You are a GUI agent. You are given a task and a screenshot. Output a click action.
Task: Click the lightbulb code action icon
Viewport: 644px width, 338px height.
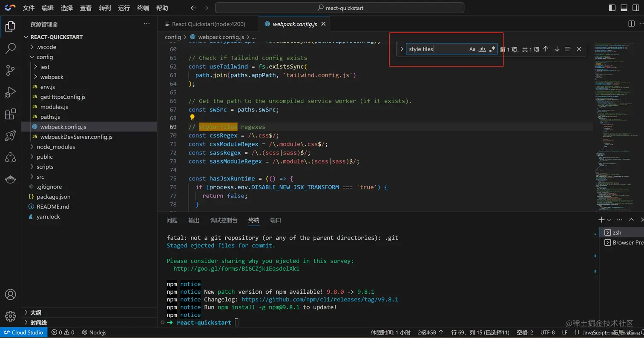click(192, 118)
